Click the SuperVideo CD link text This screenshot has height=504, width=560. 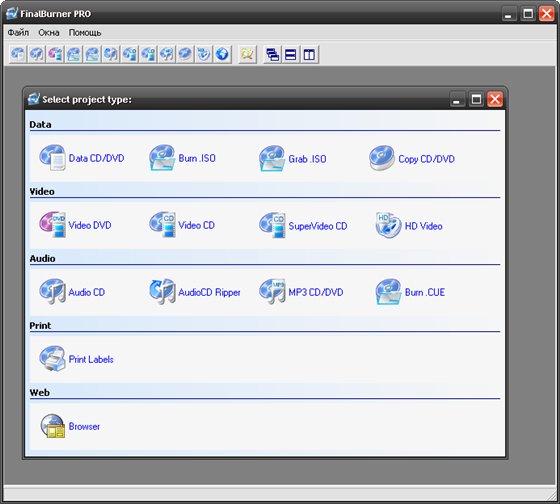pos(318,226)
